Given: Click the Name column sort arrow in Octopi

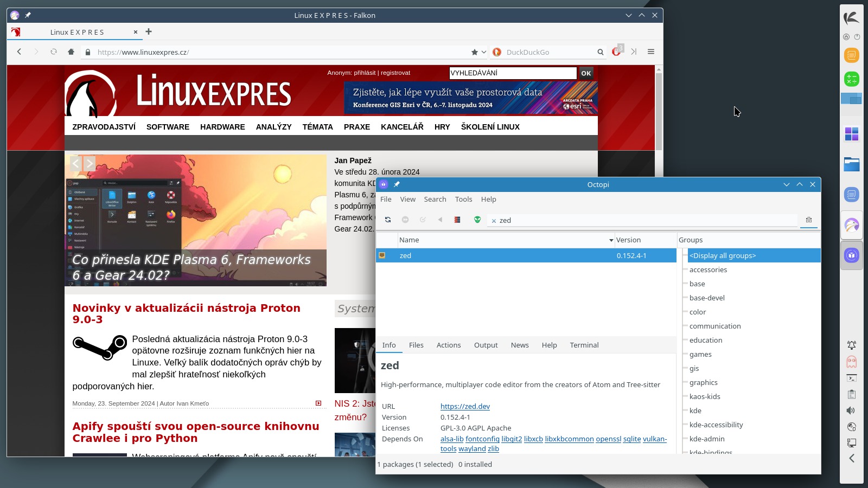Looking at the screenshot, I should (611, 240).
